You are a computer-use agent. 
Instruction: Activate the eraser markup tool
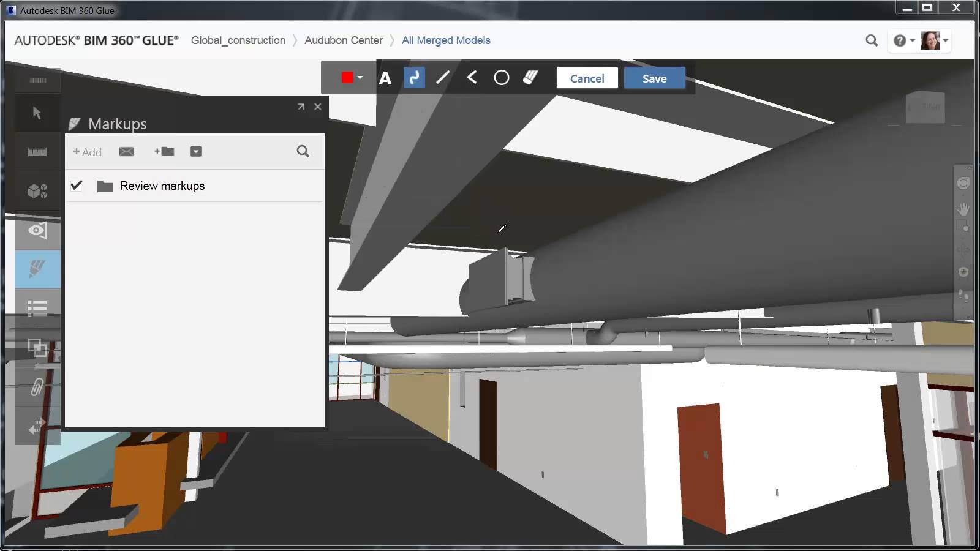click(530, 78)
